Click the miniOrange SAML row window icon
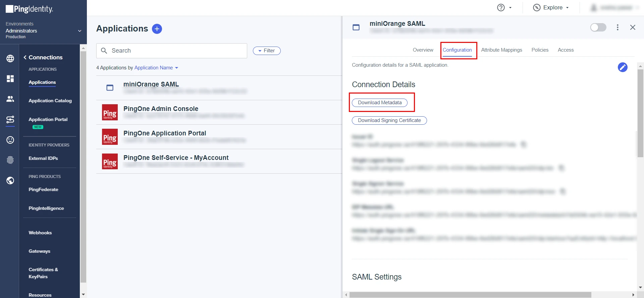The image size is (644, 298). [x=110, y=88]
